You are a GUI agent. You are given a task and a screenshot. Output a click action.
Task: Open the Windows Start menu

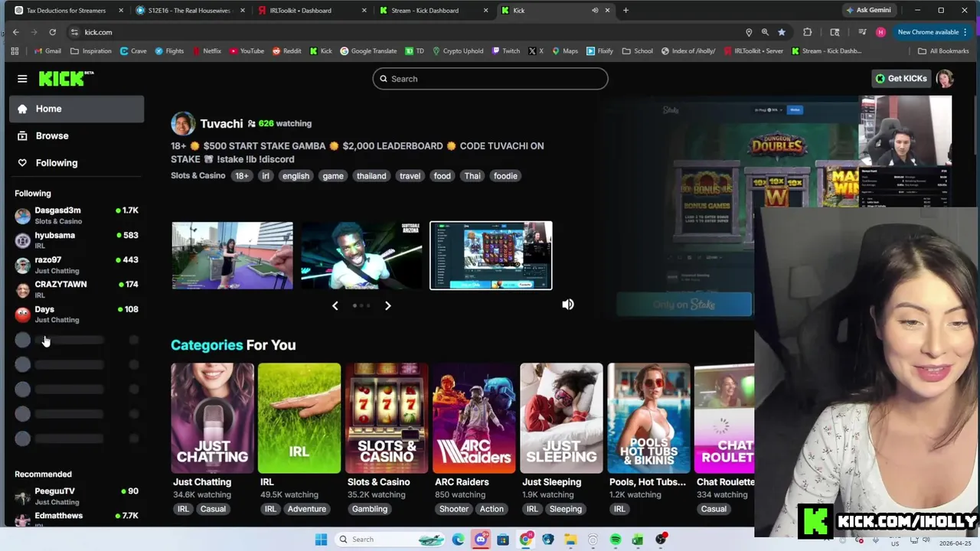pos(321,540)
